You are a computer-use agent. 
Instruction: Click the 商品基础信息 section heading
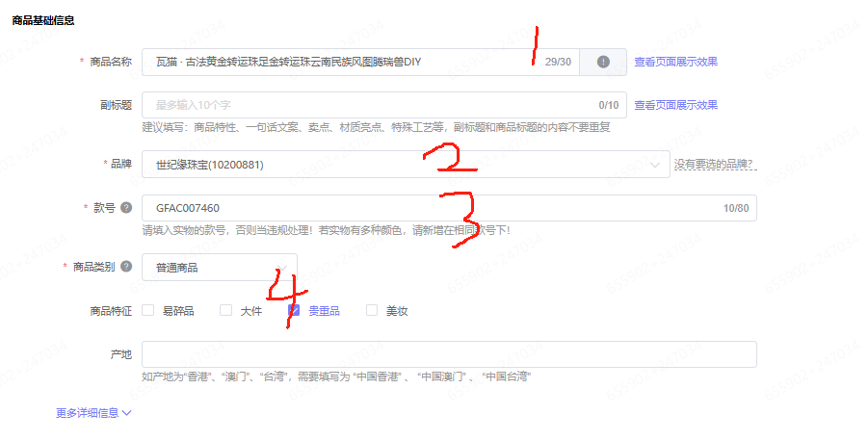43,20
